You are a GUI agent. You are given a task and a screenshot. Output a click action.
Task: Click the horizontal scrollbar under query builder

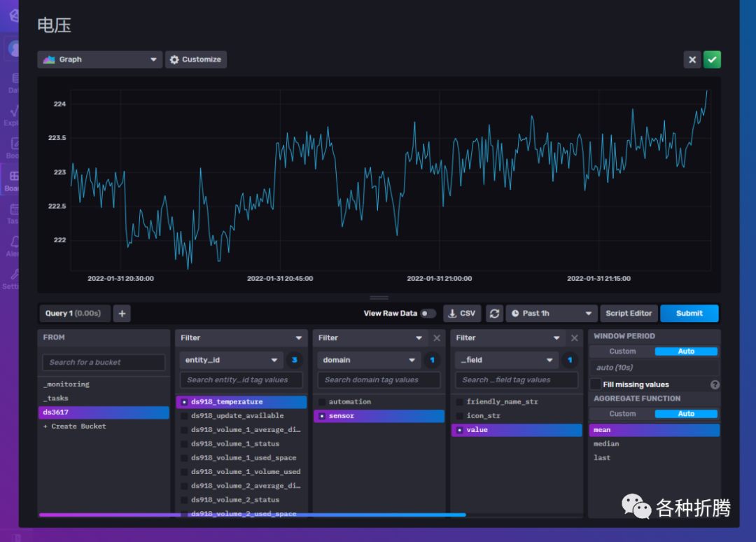point(252,515)
